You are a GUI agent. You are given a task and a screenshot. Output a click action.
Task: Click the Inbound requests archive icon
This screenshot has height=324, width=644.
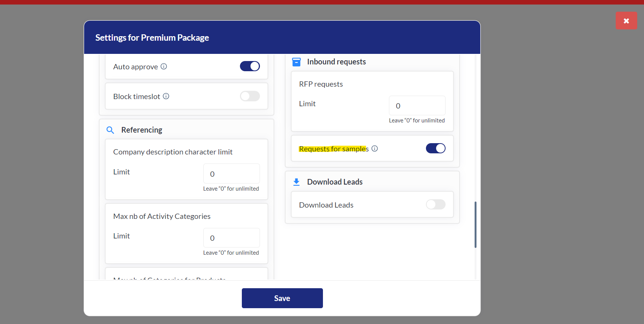(297, 62)
